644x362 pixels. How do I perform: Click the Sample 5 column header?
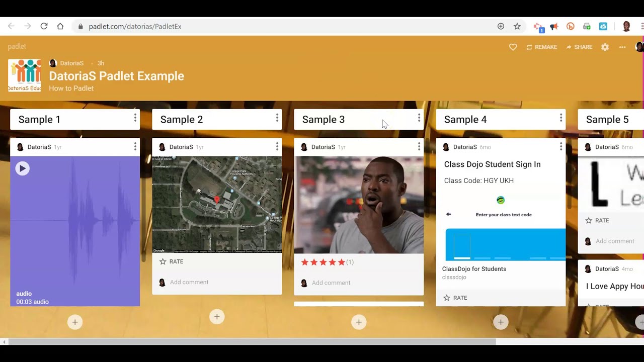[x=611, y=119]
